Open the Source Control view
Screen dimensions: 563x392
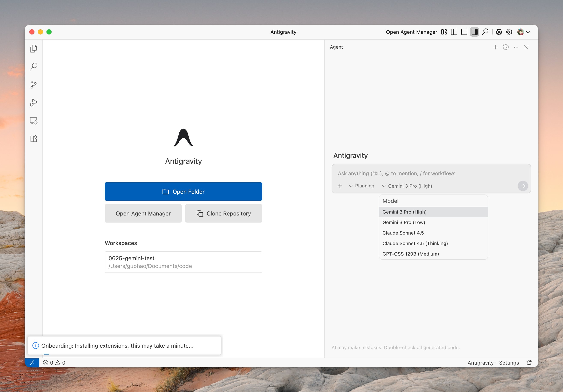click(x=34, y=85)
